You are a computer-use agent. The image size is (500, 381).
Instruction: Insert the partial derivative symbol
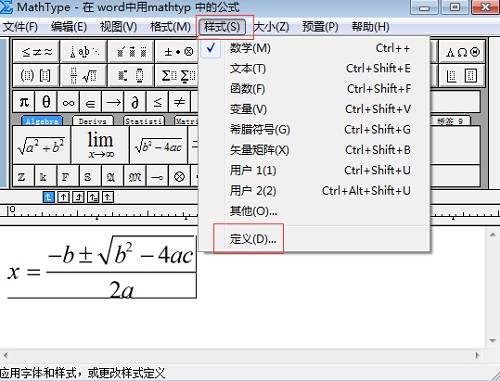click(135, 102)
